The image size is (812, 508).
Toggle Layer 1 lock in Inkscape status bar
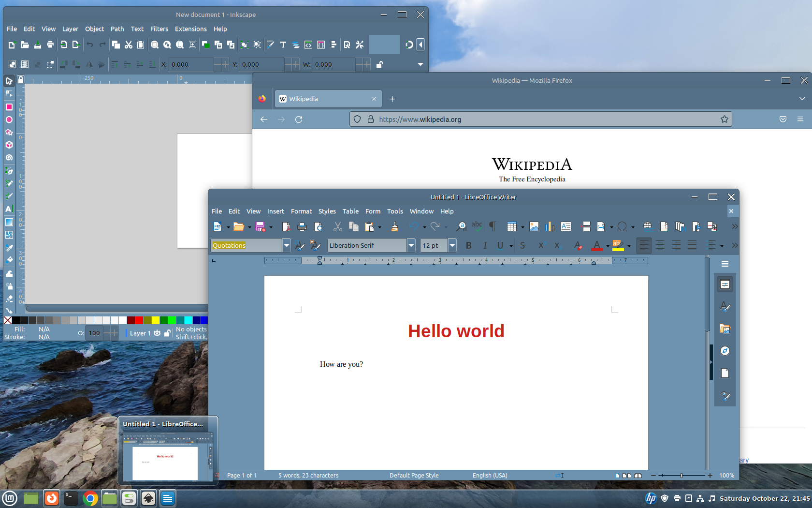(x=167, y=333)
